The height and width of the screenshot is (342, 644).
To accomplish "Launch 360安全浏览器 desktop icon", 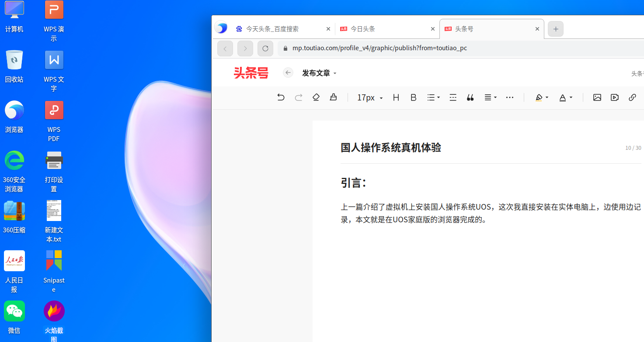I will coord(14,172).
